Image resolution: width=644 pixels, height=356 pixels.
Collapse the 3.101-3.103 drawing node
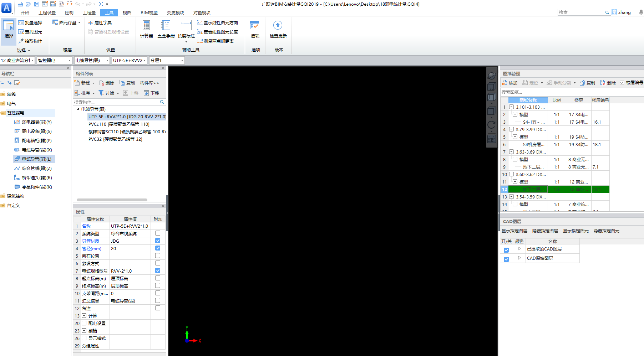coord(511,107)
